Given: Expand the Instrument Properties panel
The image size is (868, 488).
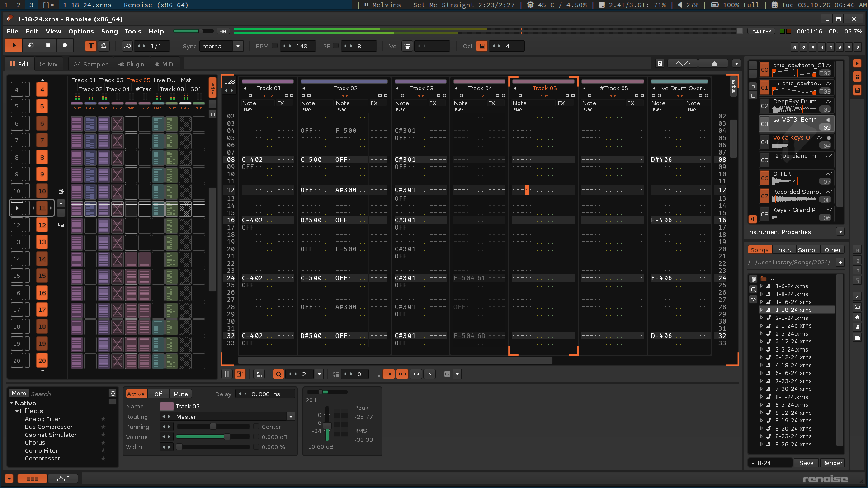Looking at the screenshot, I should coord(840,232).
